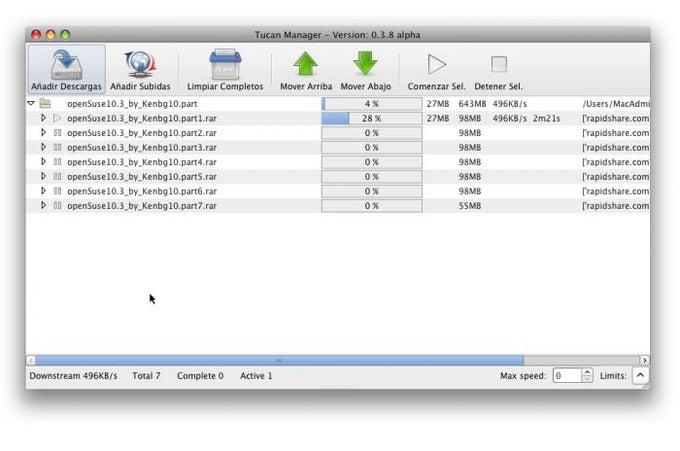680x451 pixels.
Task: Decrease Max speed with down stepper arrow
Action: (587, 379)
